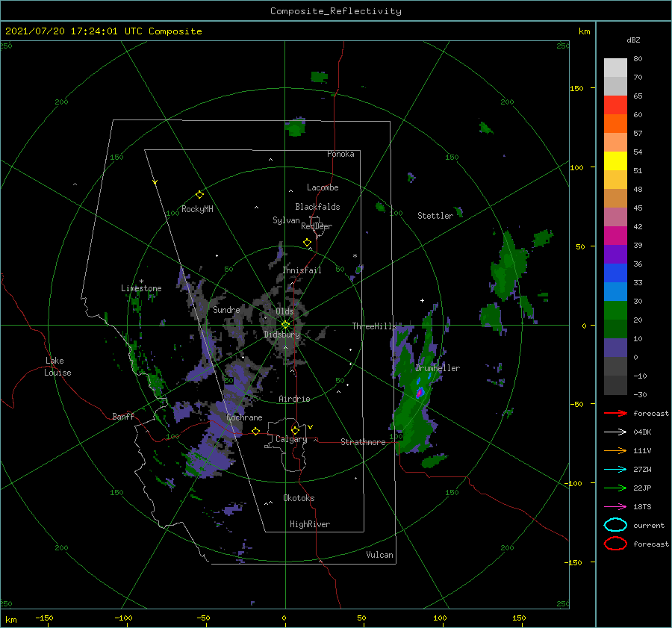Click the yellow diamond marker below Cochrane
This screenshot has width=672, height=628.
(256, 432)
